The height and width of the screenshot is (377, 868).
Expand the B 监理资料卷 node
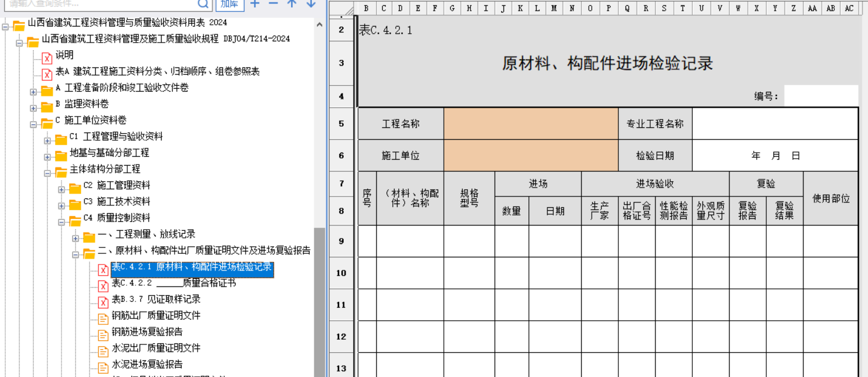pyautogui.click(x=34, y=107)
